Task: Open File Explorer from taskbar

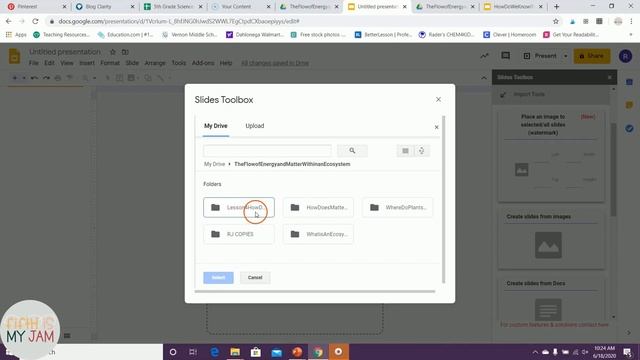Action: coord(235,352)
